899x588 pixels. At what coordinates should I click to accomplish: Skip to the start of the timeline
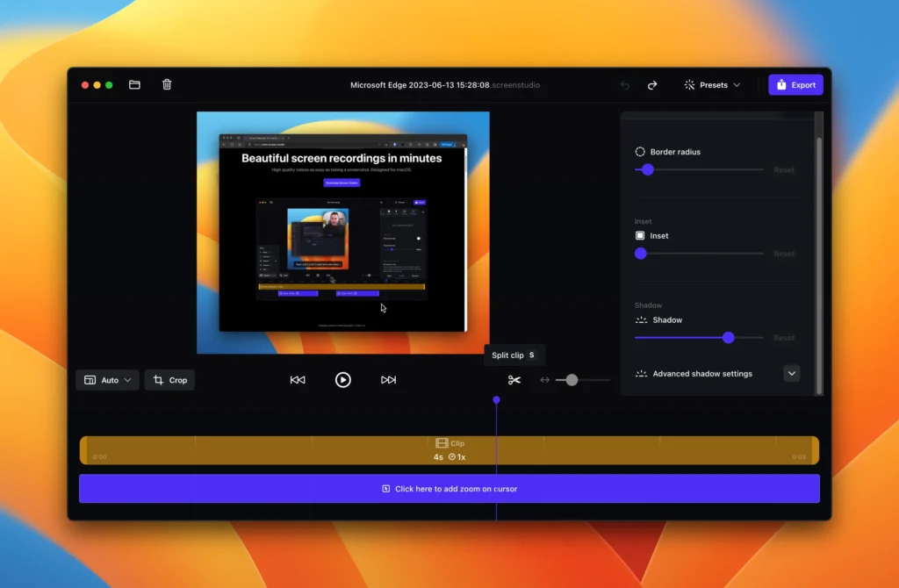coord(298,379)
